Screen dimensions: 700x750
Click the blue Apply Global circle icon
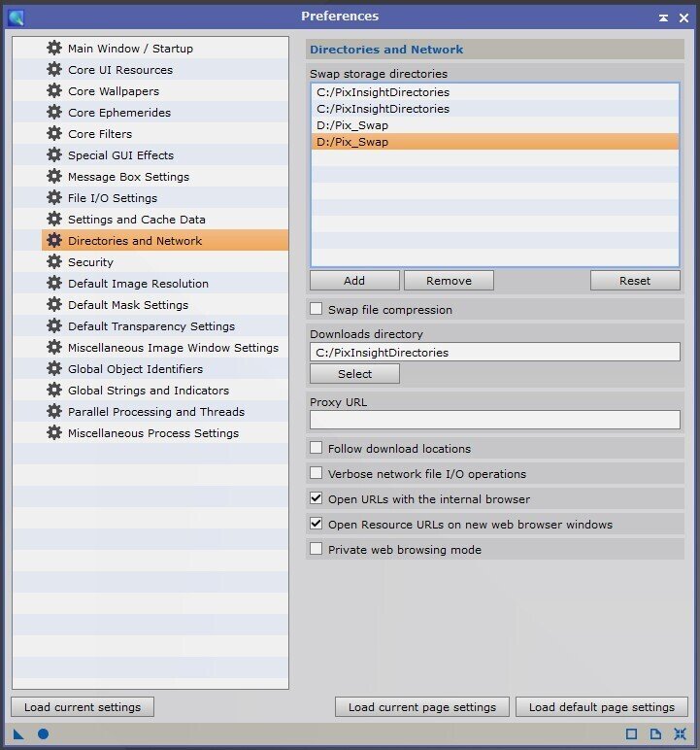43,733
